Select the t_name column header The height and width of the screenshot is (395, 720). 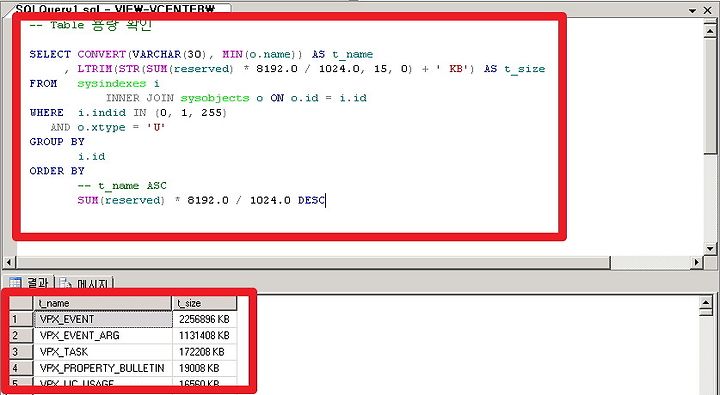pyautogui.click(x=103, y=303)
